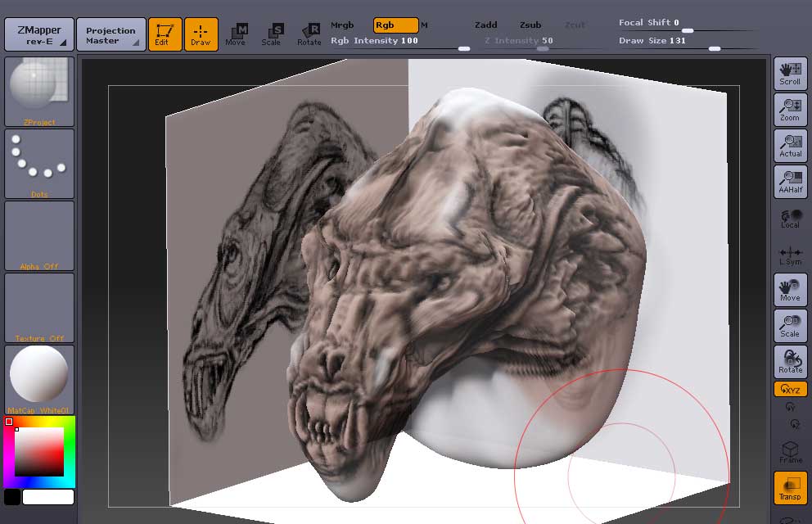Select the Rotate tool in the top toolbar
Viewport: 812px width, 524px height.
[x=309, y=34]
